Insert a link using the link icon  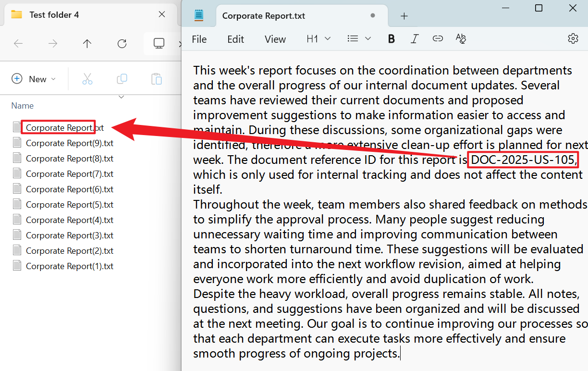pos(437,39)
